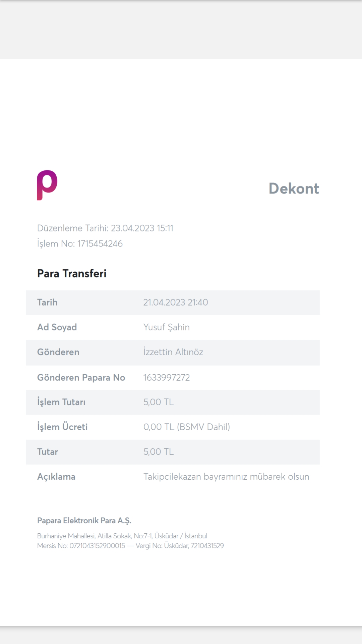Select the sender İzzettin Altınöz

click(173, 352)
